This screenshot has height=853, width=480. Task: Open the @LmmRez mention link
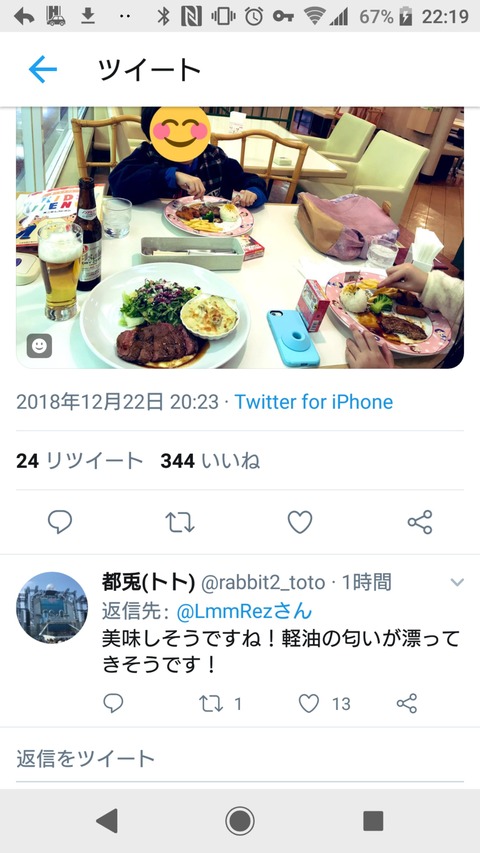tap(244, 611)
